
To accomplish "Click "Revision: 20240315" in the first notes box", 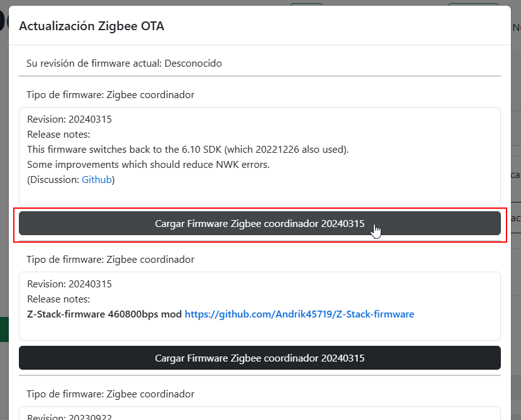I will pos(69,119).
